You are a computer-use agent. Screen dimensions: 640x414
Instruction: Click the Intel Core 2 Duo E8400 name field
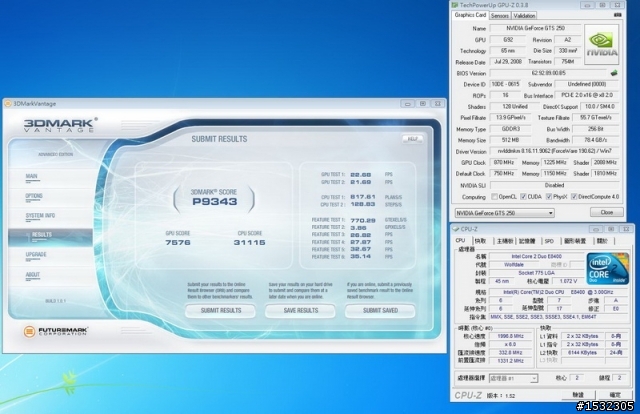(x=536, y=256)
